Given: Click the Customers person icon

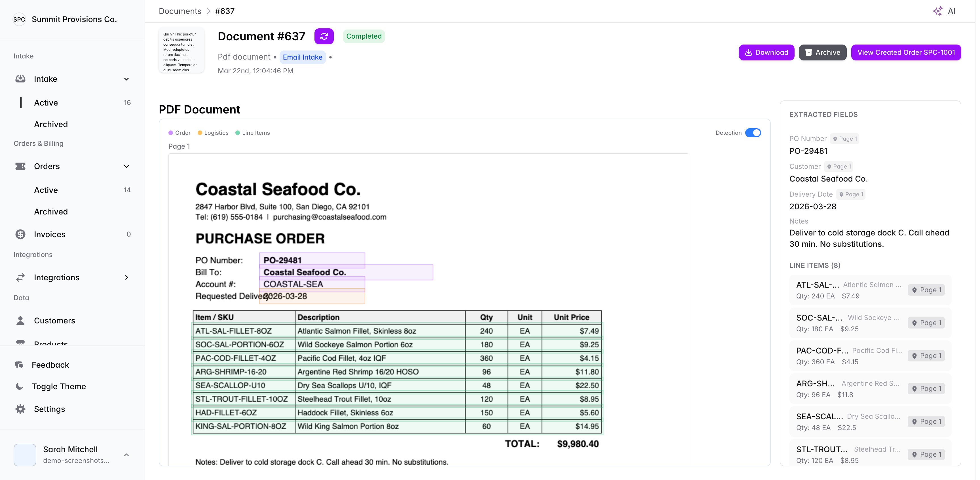Looking at the screenshot, I should tap(20, 321).
